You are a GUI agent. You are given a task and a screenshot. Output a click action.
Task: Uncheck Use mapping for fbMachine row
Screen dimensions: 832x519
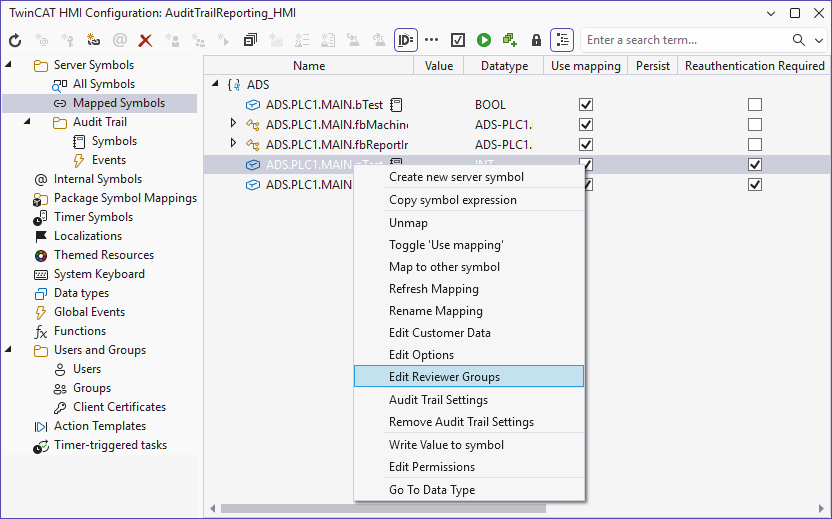click(x=586, y=125)
